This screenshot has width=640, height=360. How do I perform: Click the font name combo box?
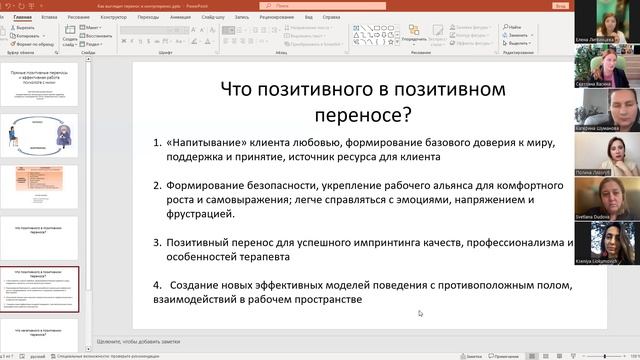(x=145, y=30)
